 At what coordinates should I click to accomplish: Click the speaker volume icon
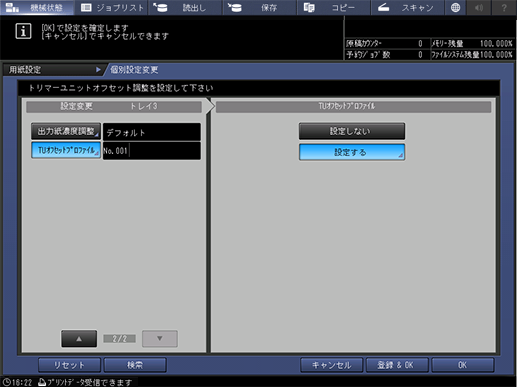[479, 7]
